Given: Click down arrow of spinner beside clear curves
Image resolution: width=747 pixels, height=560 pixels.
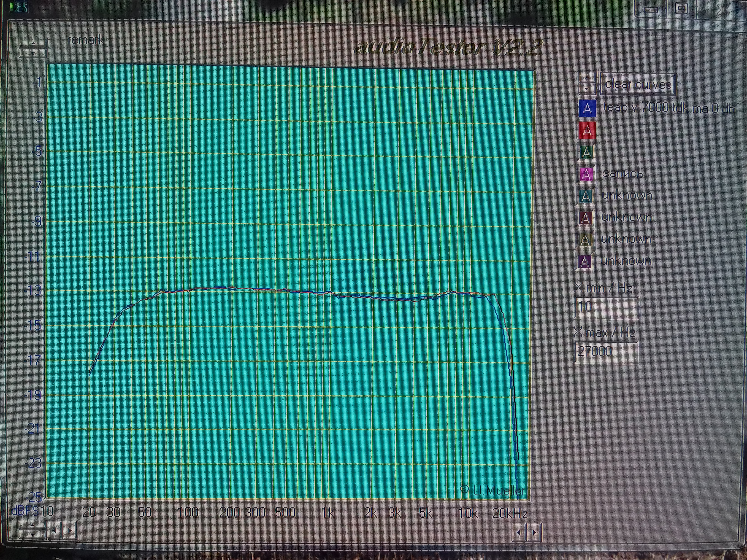Looking at the screenshot, I should [588, 89].
